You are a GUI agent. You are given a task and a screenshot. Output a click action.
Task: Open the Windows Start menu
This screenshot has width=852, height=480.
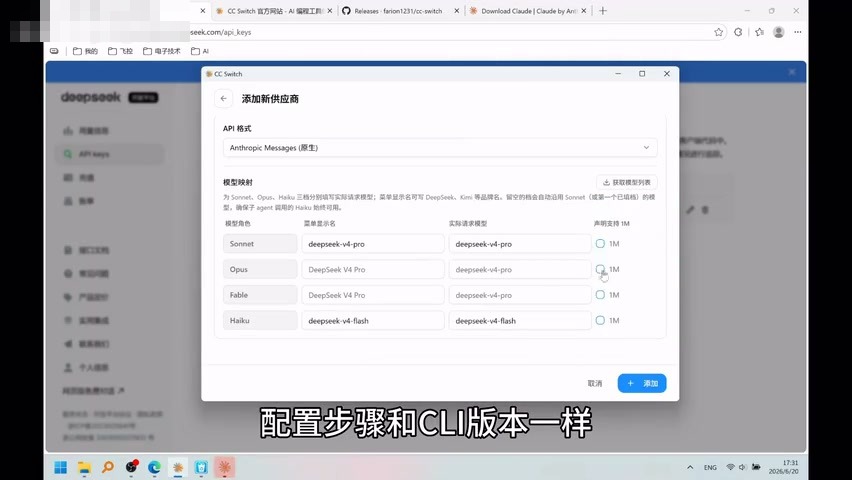coord(60,467)
